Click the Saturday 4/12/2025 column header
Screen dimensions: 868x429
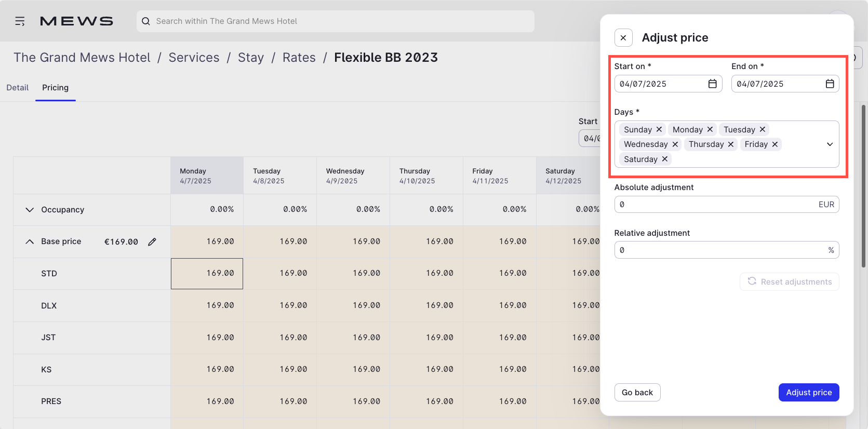pyautogui.click(x=568, y=176)
